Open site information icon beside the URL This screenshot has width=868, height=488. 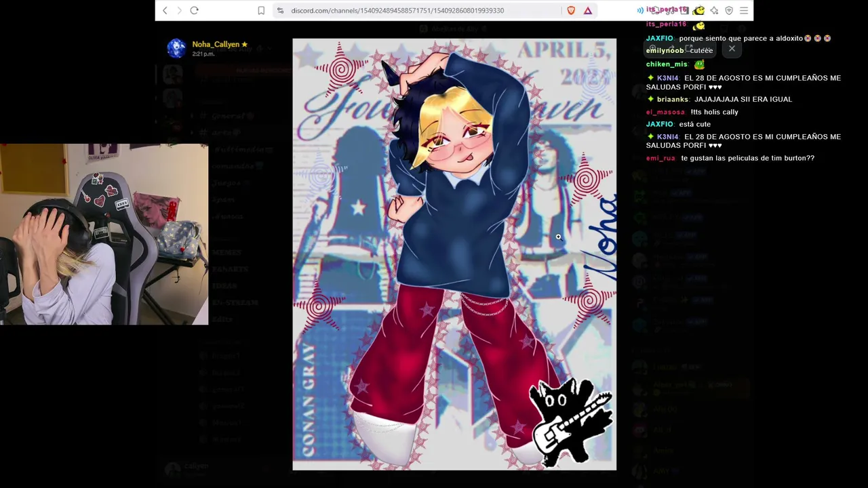280,10
